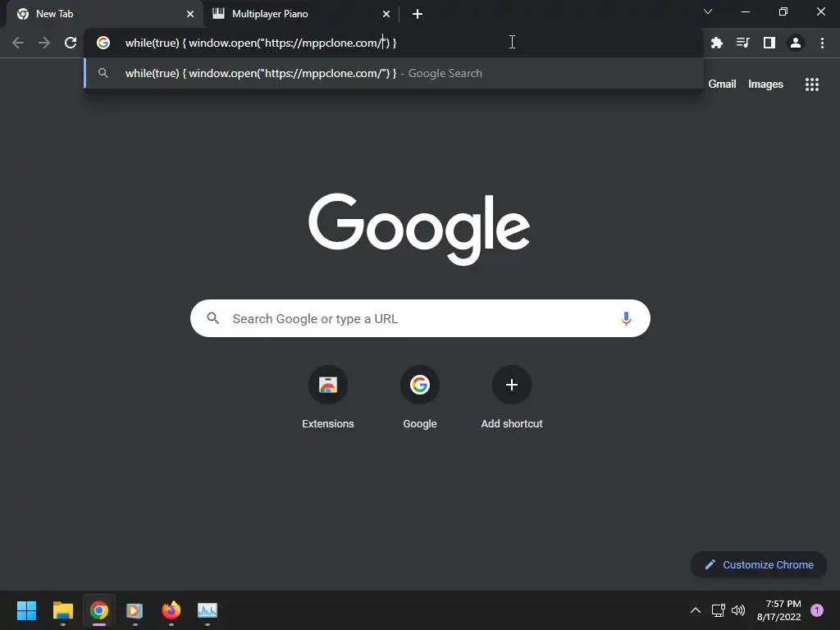Screen dimensions: 840x630
Task: Open the Google apps grid
Action: 812,84
